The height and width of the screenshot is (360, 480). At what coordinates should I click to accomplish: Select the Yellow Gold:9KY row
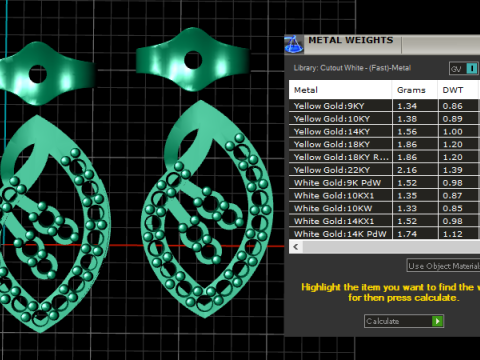(x=384, y=106)
